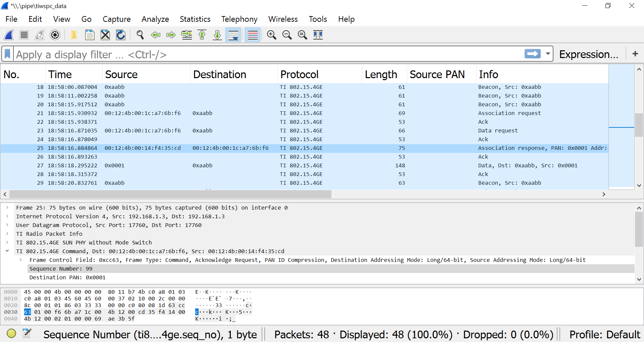644x342 pixels.
Task: Open capture options gear icon
Action: (55, 35)
